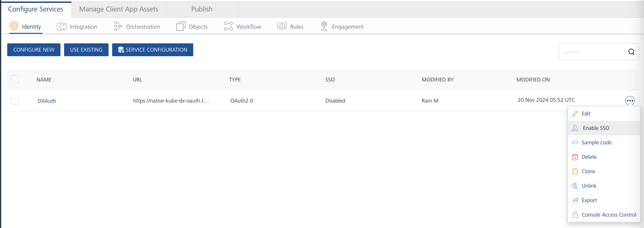This screenshot has height=228, width=644.
Task: Check the DXAuth row checkbox
Action: click(x=15, y=101)
